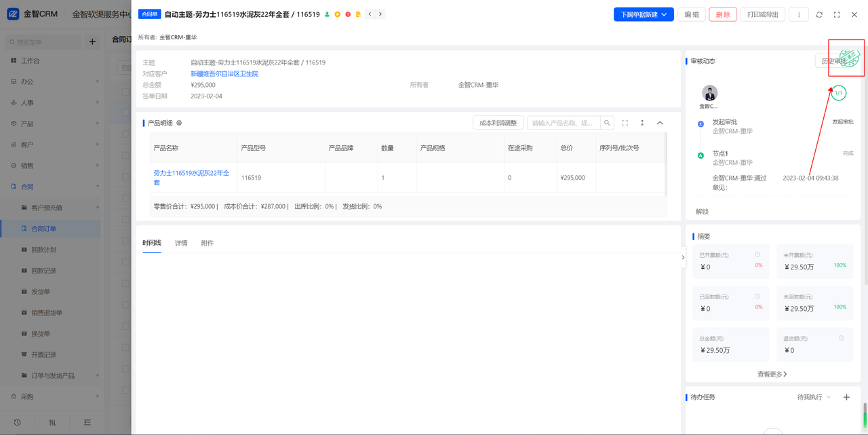Expand the 办公 sidebar menu
Screen dimensions: 868x435
pyautogui.click(x=51, y=81)
